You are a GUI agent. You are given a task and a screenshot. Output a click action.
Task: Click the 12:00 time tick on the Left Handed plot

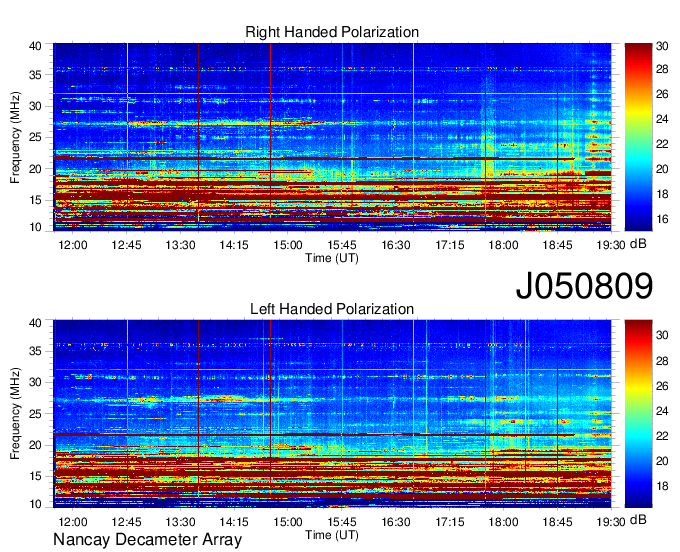(72, 522)
